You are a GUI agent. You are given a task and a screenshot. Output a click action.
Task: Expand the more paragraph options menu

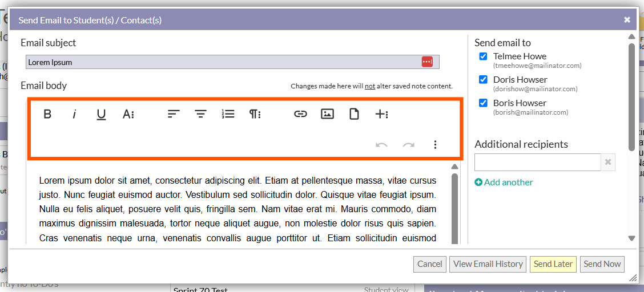tap(255, 114)
